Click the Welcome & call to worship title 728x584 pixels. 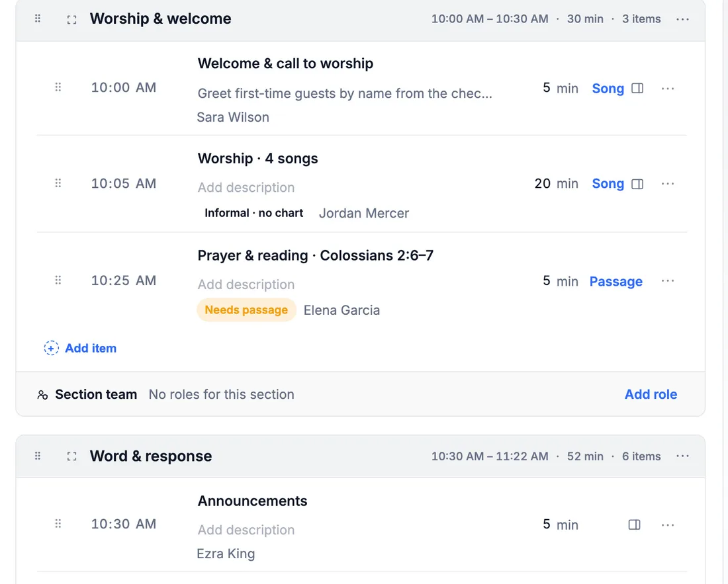[285, 63]
